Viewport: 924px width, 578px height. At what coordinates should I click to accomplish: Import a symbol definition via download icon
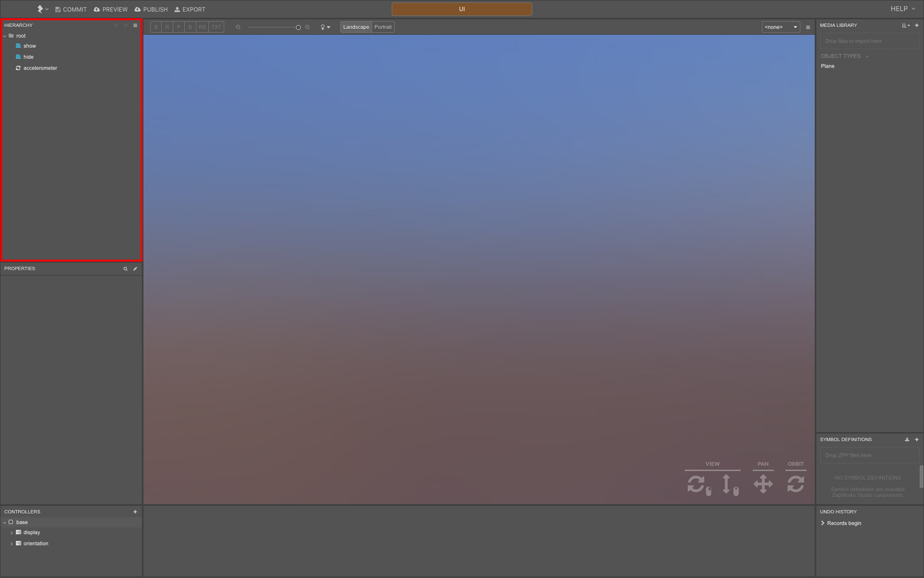pyautogui.click(x=907, y=439)
